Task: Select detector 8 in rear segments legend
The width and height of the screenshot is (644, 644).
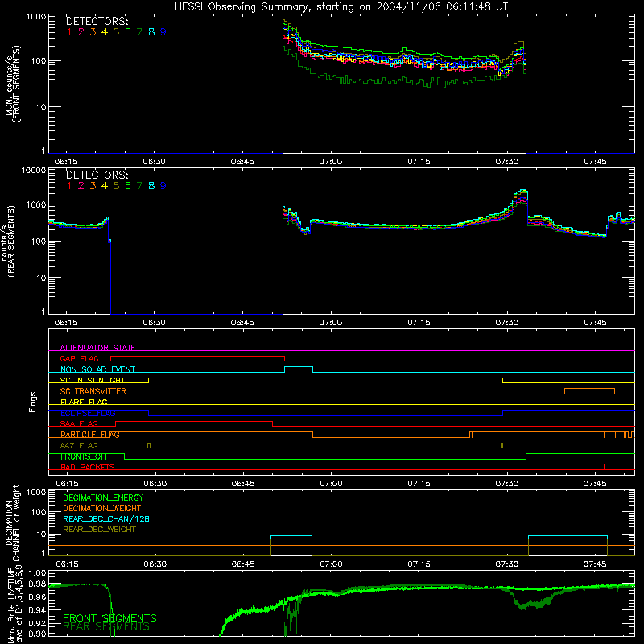Action: point(151,186)
